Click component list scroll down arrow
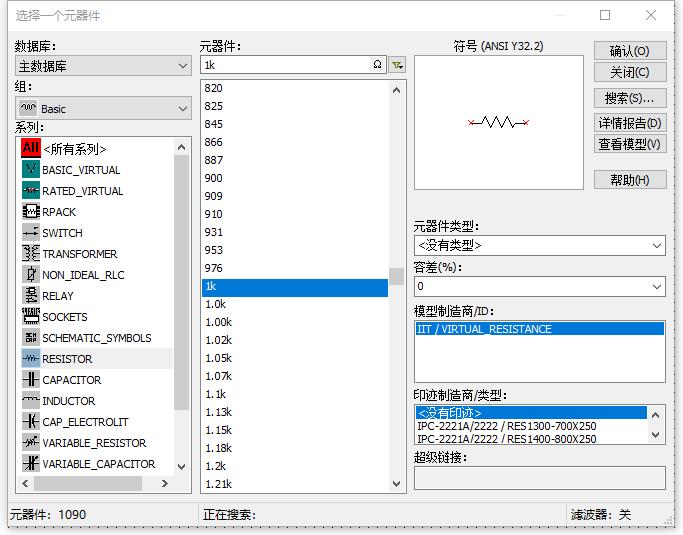Image resolution: width=683 pixels, height=535 pixels. pos(396,484)
